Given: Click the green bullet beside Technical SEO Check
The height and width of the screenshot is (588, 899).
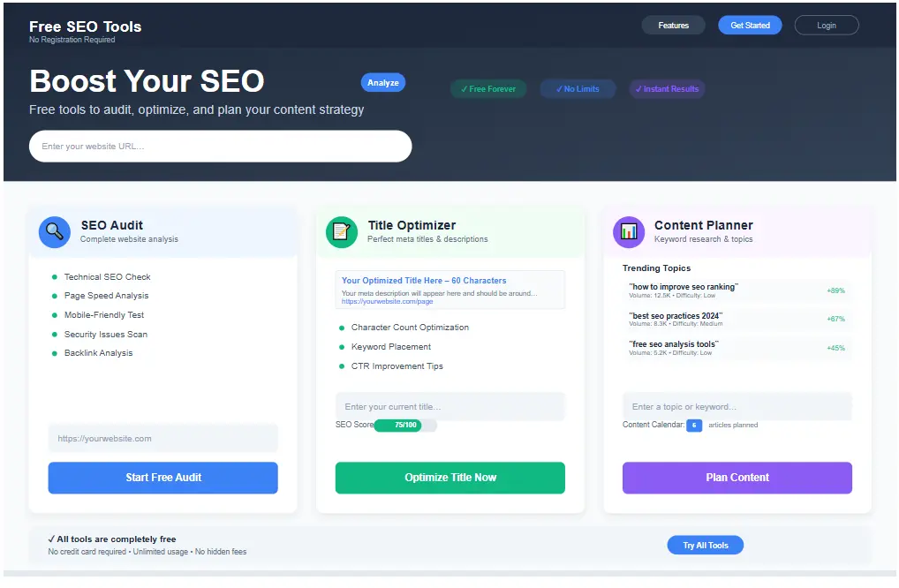Looking at the screenshot, I should [x=56, y=276].
